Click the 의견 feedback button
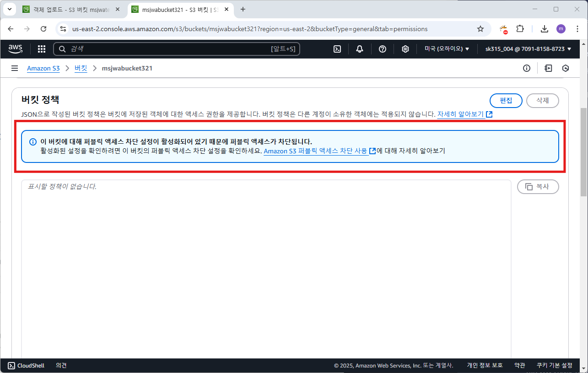588x373 pixels. [61, 365]
